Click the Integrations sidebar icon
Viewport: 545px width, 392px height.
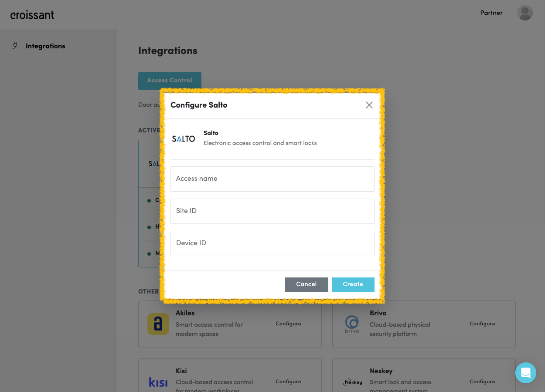coord(15,46)
